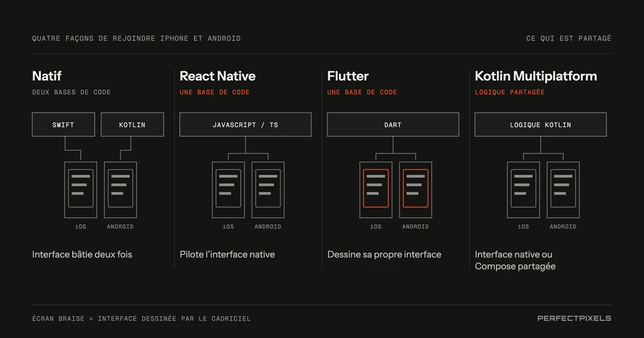Select the DART box
644x338 pixels.
point(393,124)
